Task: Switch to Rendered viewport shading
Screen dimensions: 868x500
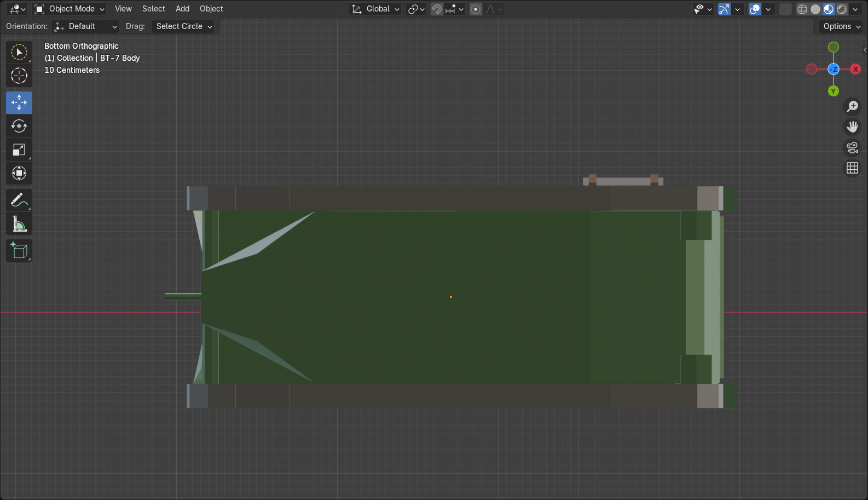Action: point(842,9)
